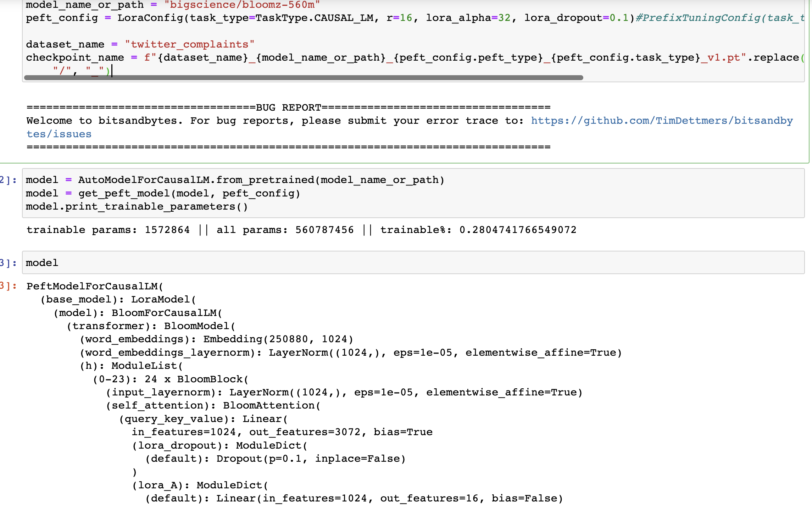Click the "twitter_complaints" string in code
The width and height of the screenshot is (812, 505).
pos(190,44)
